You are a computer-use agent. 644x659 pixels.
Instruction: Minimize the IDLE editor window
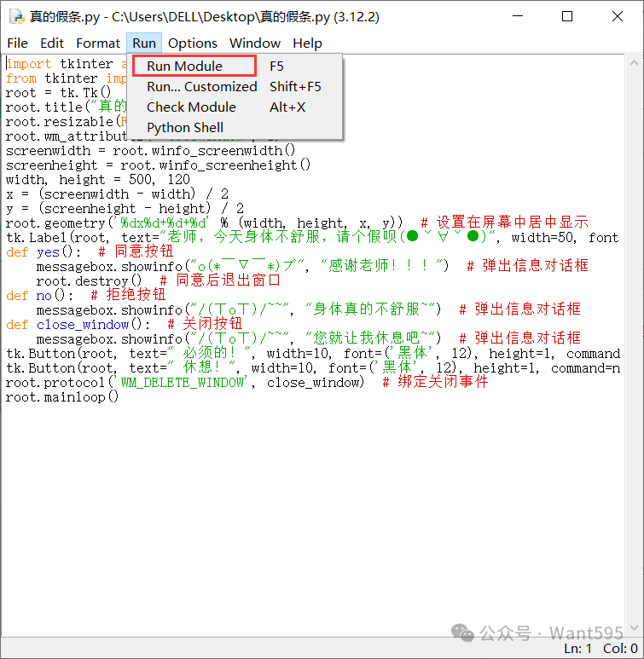pyautogui.click(x=518, y=16)
